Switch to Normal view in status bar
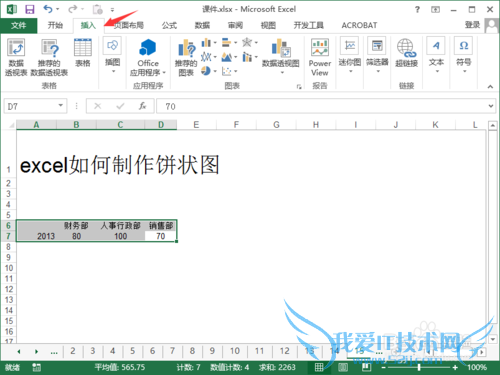Viewport: 500px width, 375px height. tap(319, 367)
